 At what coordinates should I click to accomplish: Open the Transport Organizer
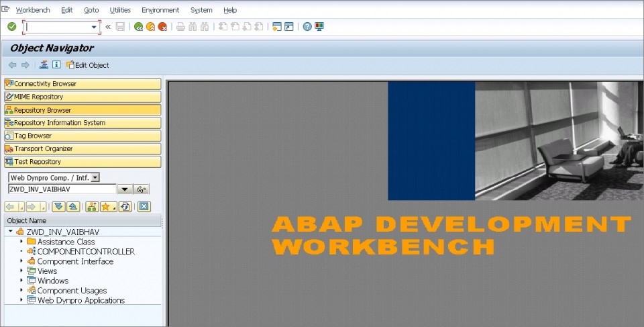[83, 149]
